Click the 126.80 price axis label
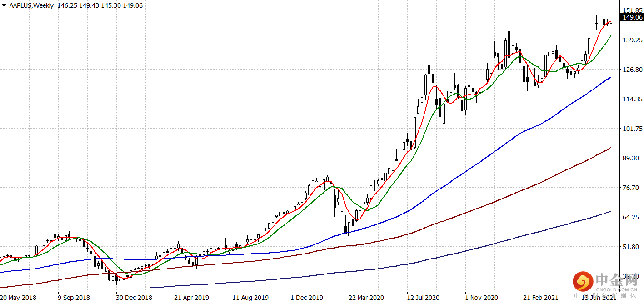Image resolution: width=644 pixels, height=304 pixels. (632, 70)
